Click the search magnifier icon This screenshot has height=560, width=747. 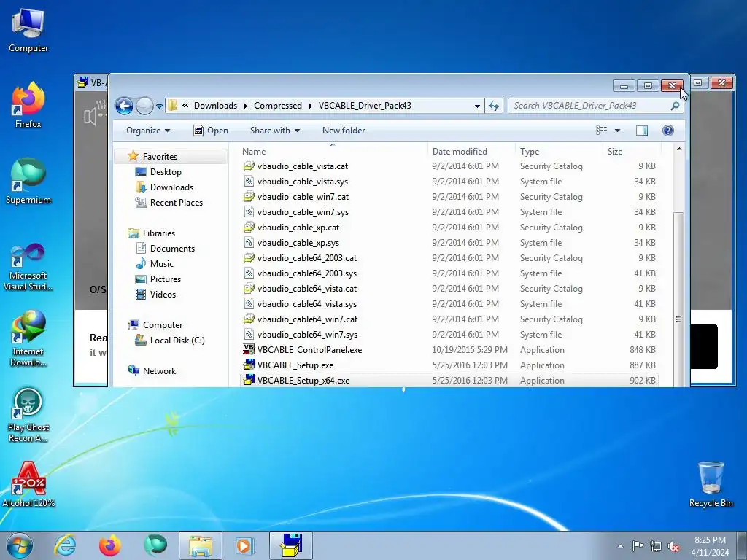click(675, 106)
